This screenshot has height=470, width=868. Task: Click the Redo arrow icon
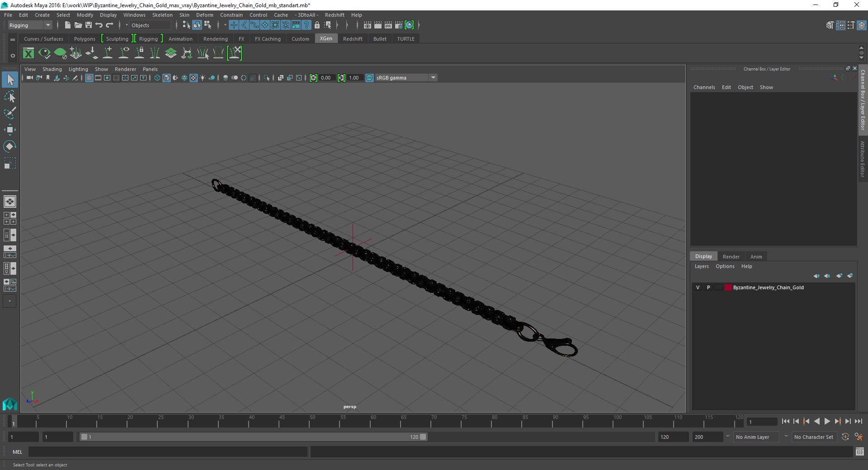point(109,25)
